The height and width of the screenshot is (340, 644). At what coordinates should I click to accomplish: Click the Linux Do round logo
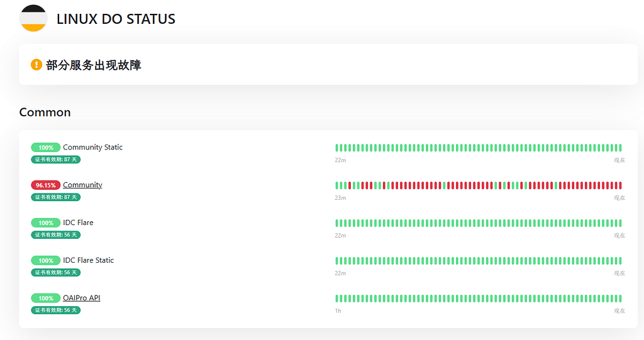pyautogui.click(x=33, y=18)
